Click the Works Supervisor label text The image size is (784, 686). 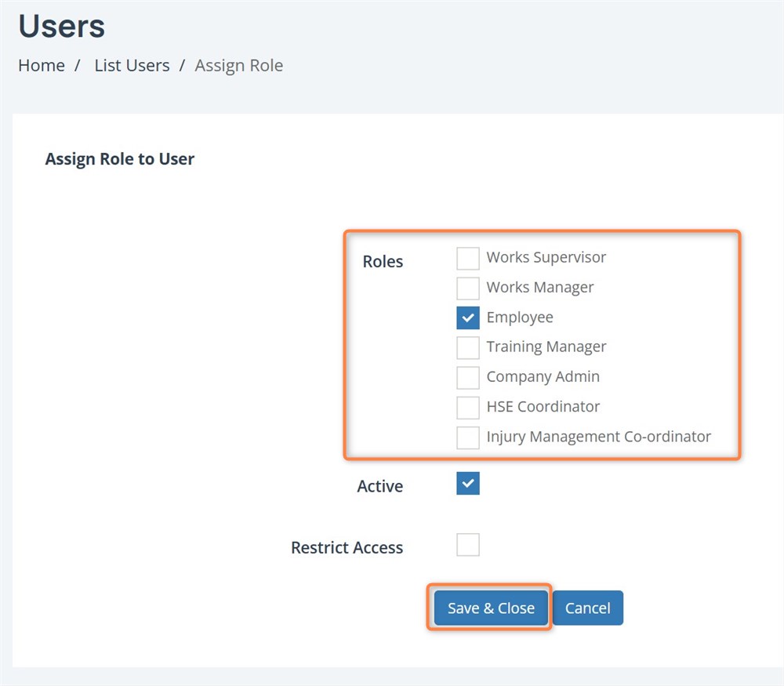[546, 258]
